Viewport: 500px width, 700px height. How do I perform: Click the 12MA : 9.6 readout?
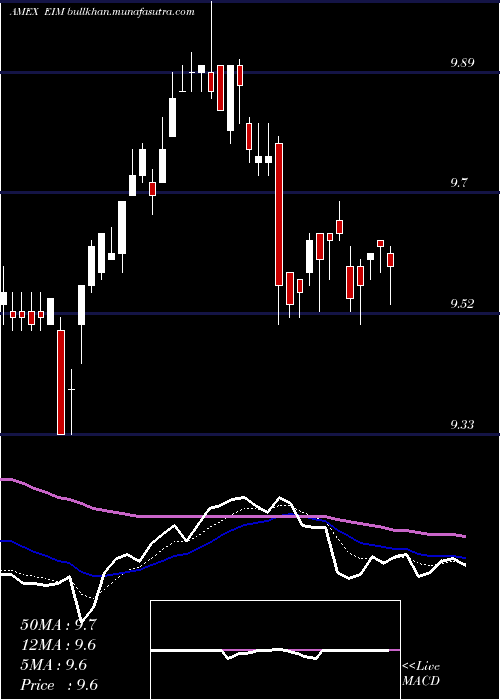coord(58,645)
